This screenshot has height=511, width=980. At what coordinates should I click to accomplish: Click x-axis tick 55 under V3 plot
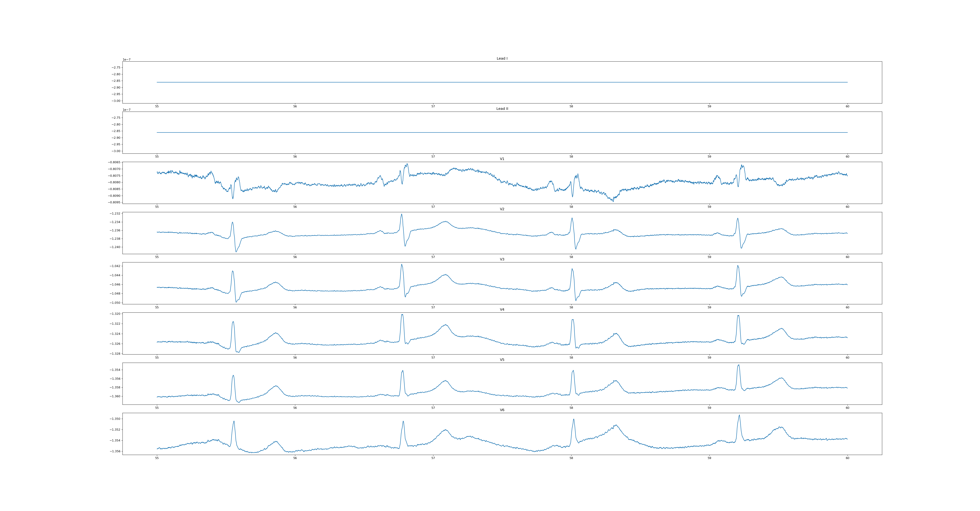coord(157,307)
